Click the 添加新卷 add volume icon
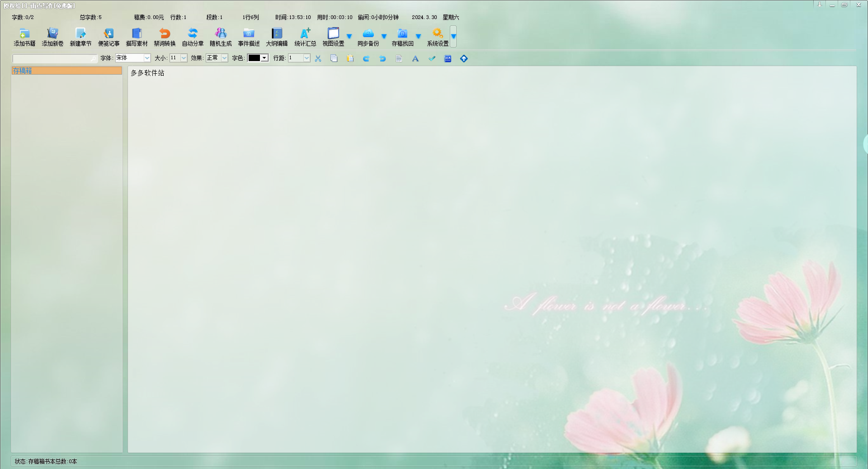 tap(52, 33)
